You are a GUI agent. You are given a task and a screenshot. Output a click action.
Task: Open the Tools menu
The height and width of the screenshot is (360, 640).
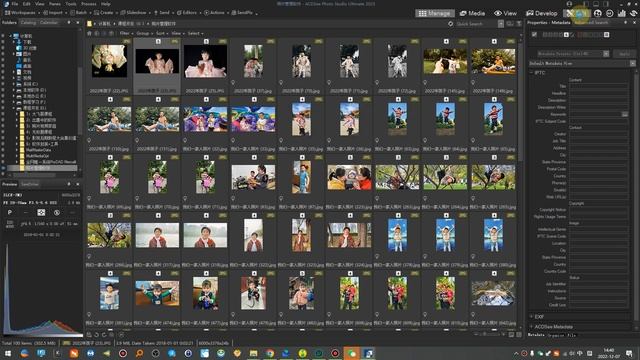pos(71,4)
